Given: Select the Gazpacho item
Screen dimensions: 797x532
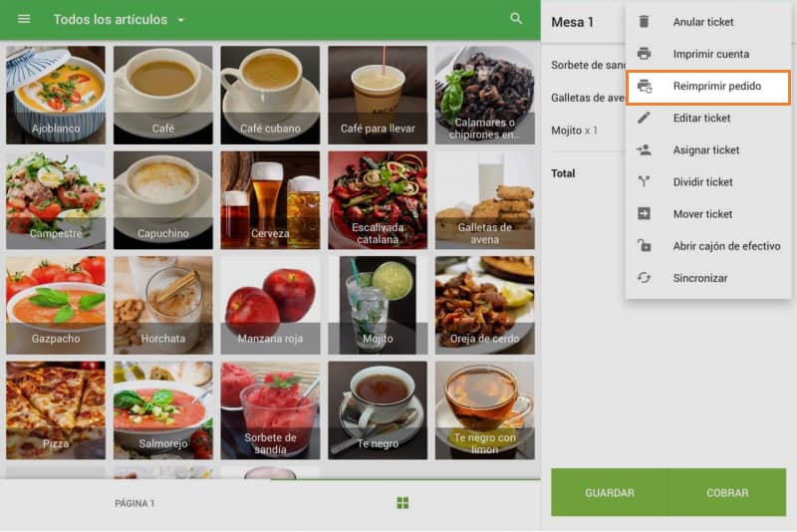Looking at the screenshot, I should click(x=56, y=305).
